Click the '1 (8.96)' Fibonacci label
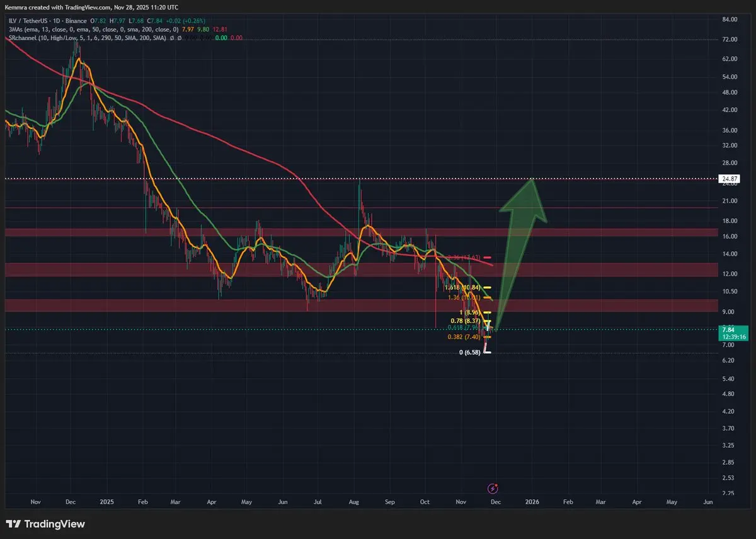The width and height of the screenshot is (756, 539). click(x=469, y=312)
